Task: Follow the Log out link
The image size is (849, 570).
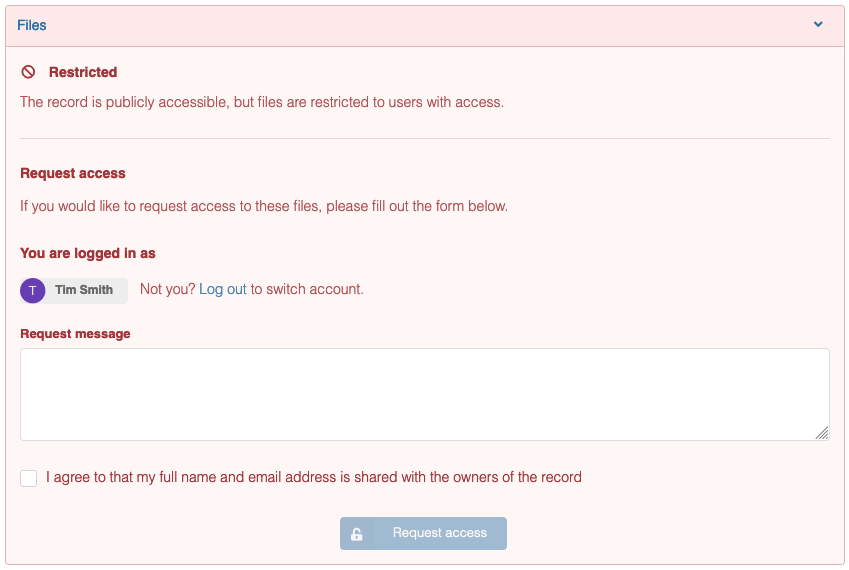Action: pos(223,290)
